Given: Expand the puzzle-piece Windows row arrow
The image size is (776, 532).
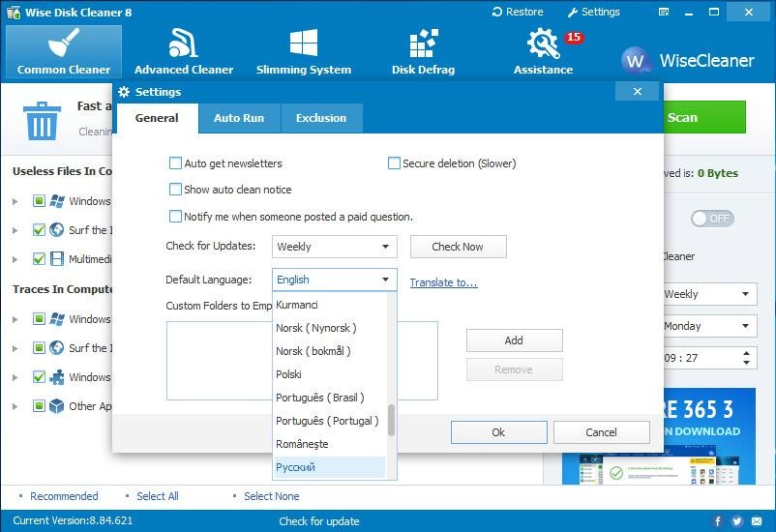Looking at the screenshot, I should click(15, 377).
